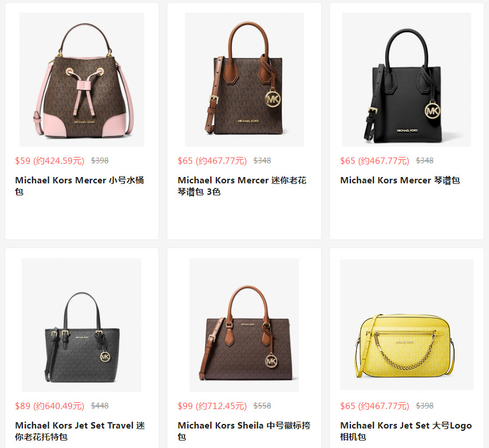This screenshot has width=489, height=448.
Task: Open Michael Kors Mercer 琴谱包 title link
Action: coord(400,180)
